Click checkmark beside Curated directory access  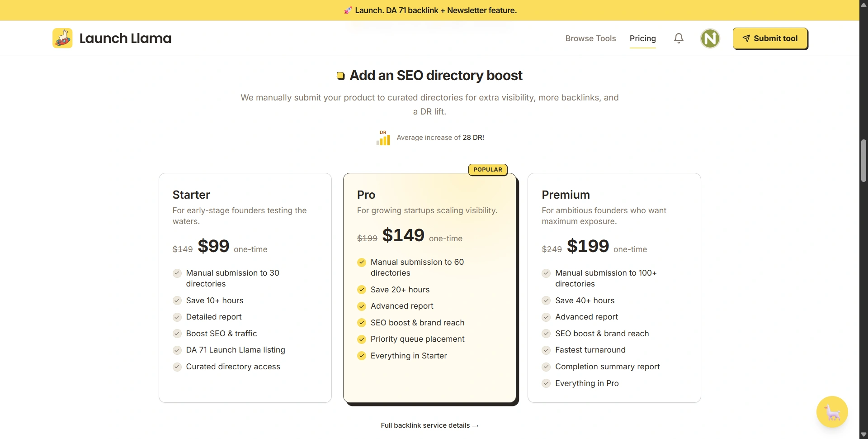[177, 367]
